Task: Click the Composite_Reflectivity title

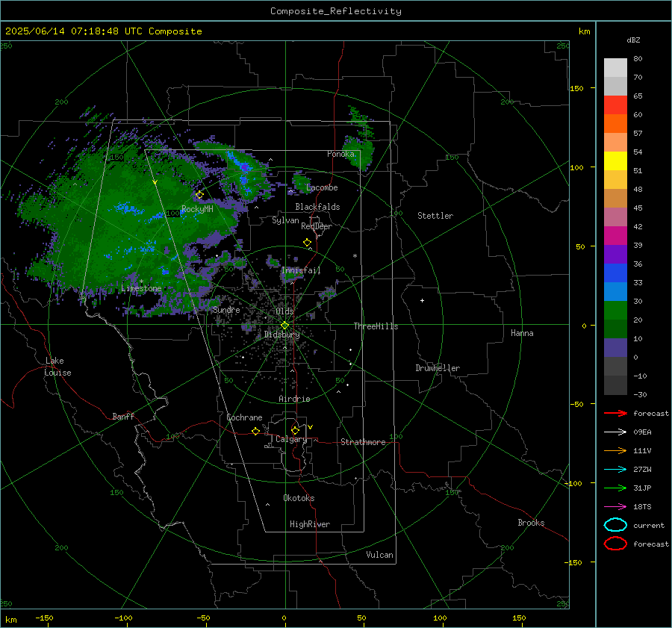Action: pyautogui.click(x=336, y=11)
